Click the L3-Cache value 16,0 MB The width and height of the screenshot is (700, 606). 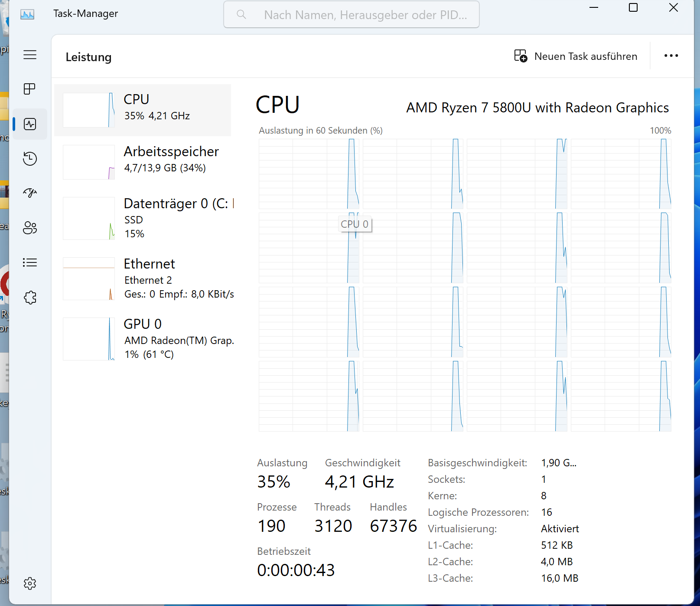click(x=560, y=578)
